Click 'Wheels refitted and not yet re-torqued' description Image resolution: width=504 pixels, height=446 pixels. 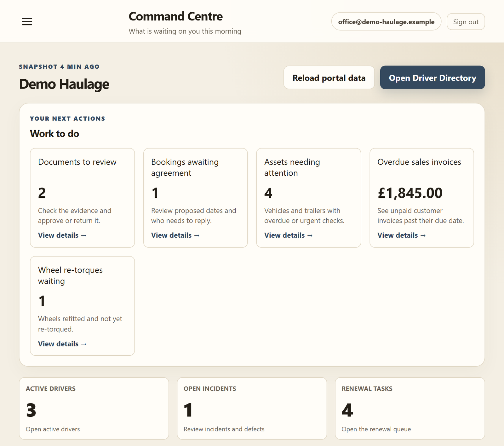click(80, 324)
